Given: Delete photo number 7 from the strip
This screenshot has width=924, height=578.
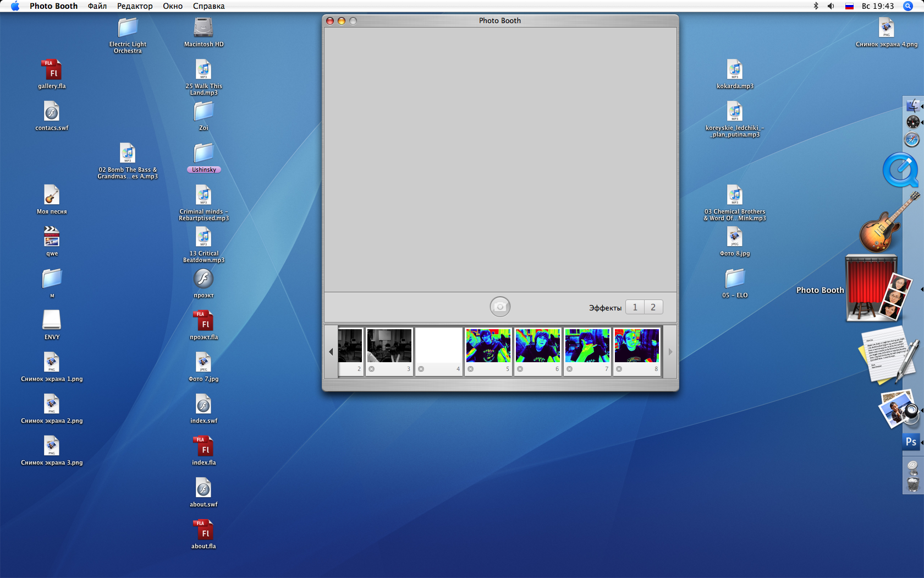Looking at the screenshot, I should click(570, 369).
